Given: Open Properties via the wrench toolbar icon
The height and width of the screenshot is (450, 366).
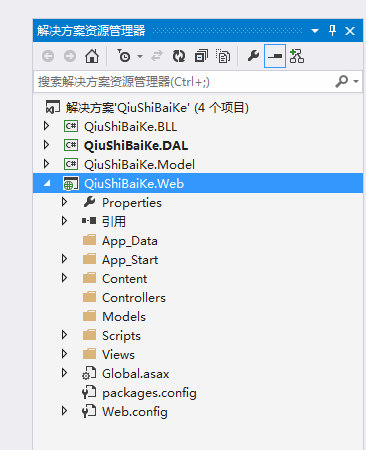Looking at the screenshot, I should tap(253, 56).
